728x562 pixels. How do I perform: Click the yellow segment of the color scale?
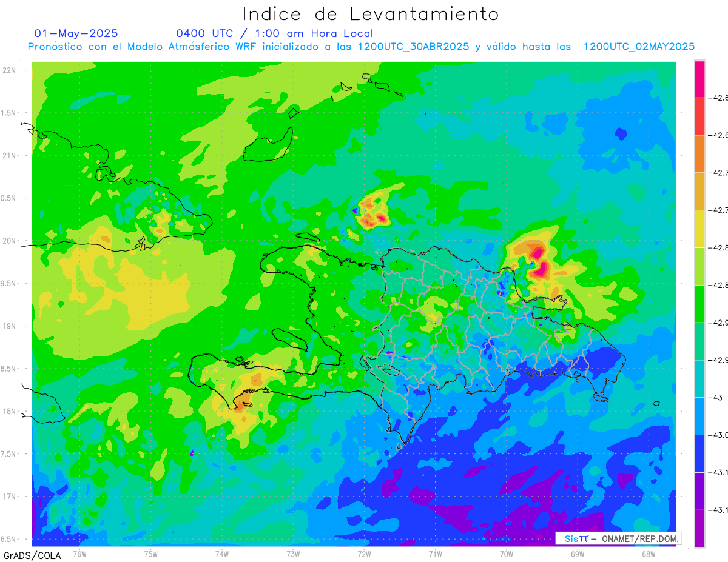(699, 229)
